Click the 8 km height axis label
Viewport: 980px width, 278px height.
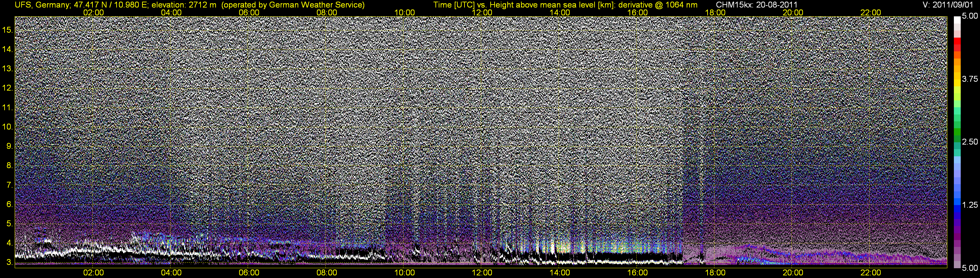(9, 166)
